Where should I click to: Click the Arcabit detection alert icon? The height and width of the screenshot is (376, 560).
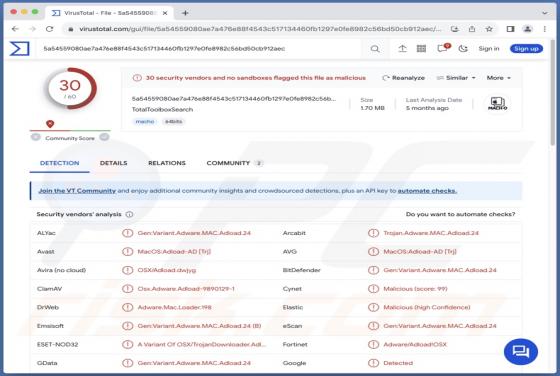tap(373, 233)
